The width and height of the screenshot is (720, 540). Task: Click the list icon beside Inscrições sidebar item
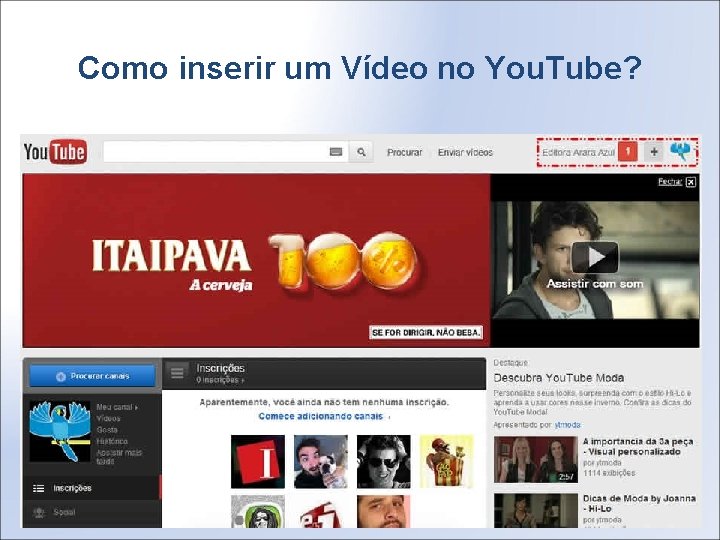[x=39, y=488]
